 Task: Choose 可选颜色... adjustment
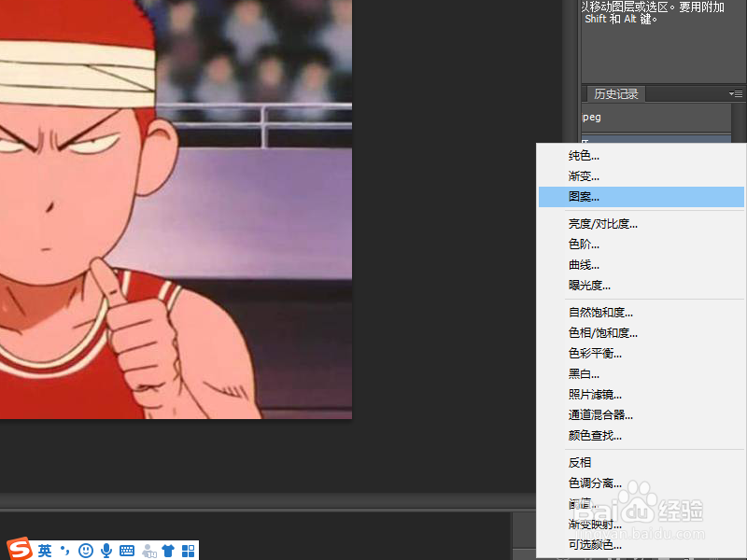pyautogui.click(x=641, y=545)
